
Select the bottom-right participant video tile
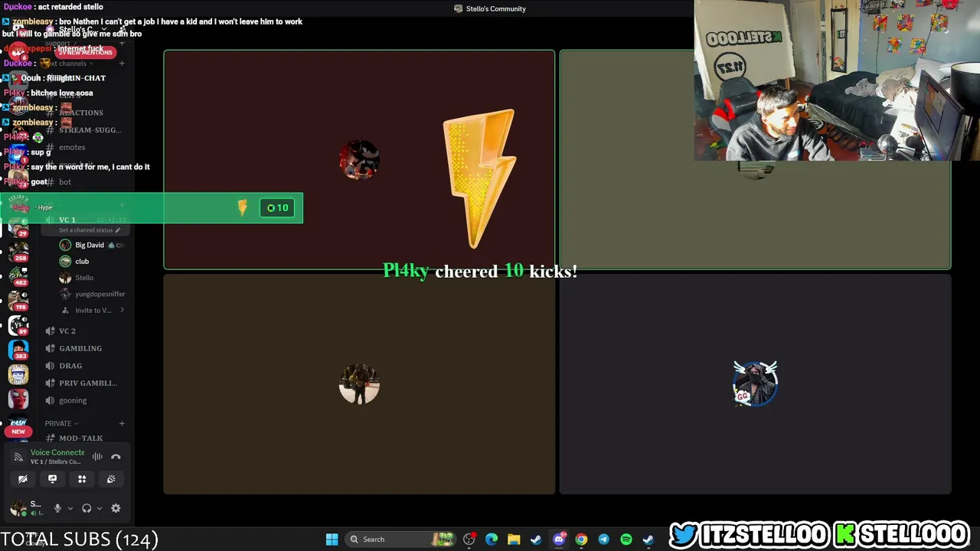click(755, 384)
